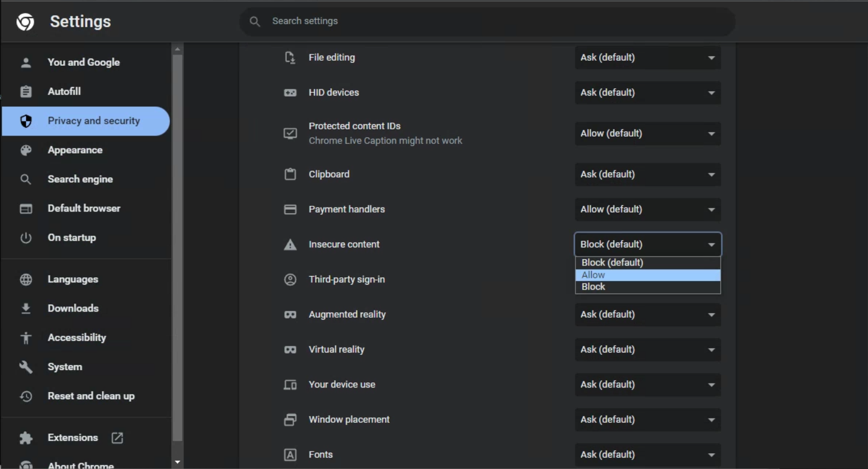Expand the Augmented reality dropdown
The image size is (868, 469).
(647, 315)
